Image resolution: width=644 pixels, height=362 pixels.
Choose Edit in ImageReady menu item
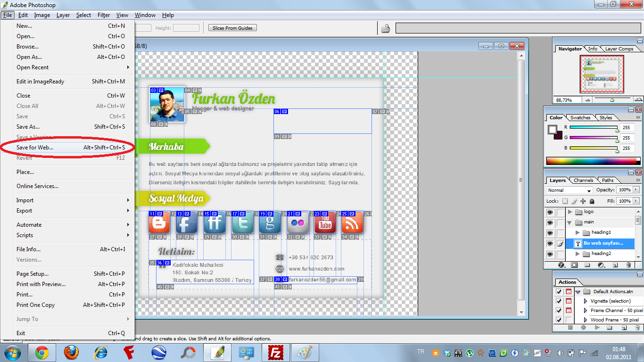coord(67,82)
